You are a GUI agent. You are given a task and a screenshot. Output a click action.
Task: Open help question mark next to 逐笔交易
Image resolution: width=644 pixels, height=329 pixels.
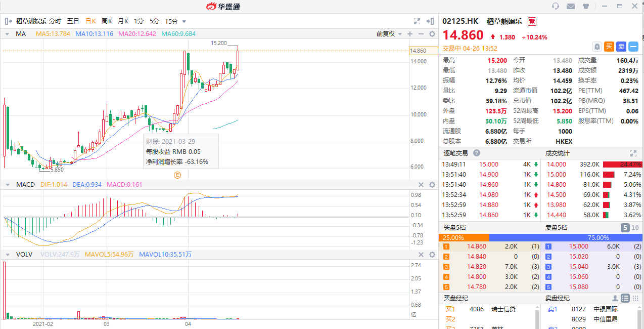[477, 153]
